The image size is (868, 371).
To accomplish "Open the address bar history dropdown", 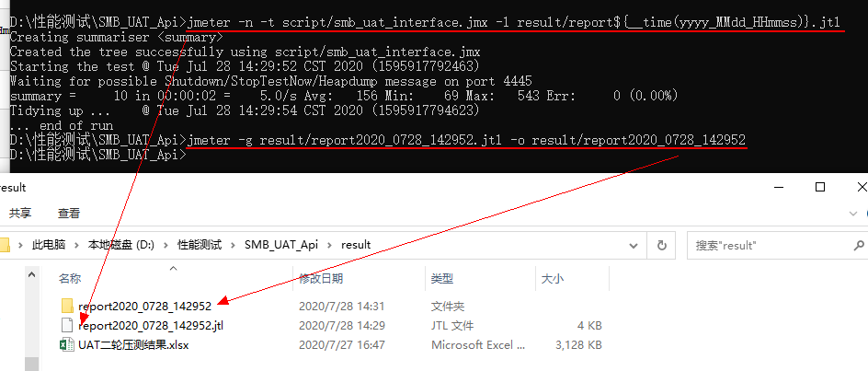I will (x=633, y=245).
